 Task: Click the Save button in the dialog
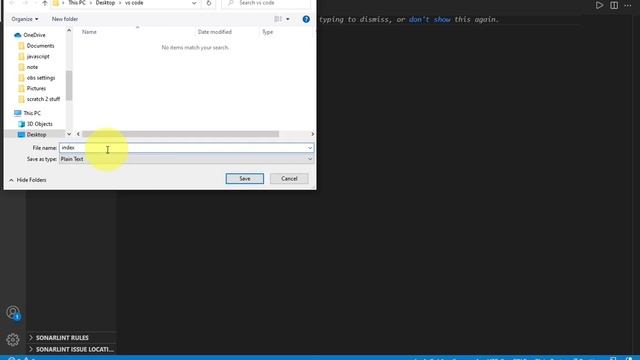(244, 178)
